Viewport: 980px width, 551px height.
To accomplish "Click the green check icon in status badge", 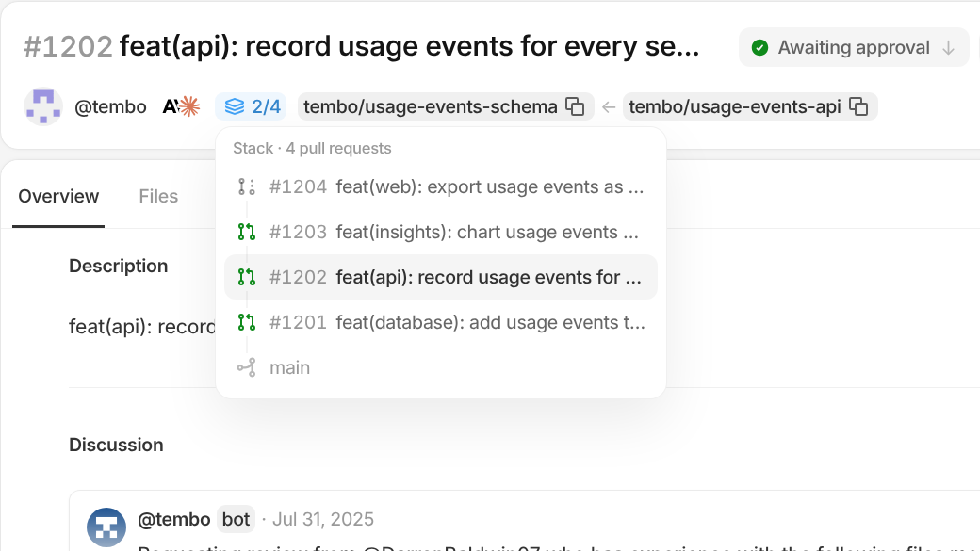I will click(760, 47).
